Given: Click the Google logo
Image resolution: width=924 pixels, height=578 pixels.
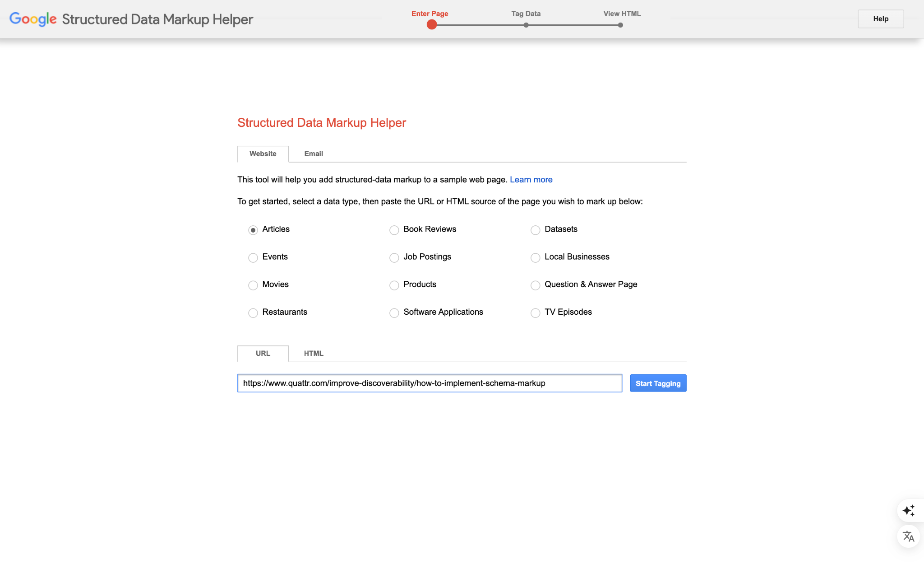Looking at the screenshot, I should tap(33, 19).
